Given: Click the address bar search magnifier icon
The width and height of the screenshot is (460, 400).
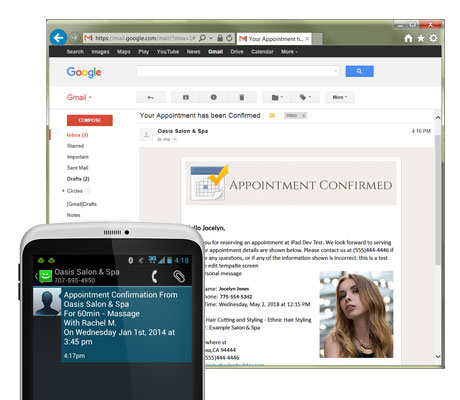Looking at the screenshot, I should 202,38.
